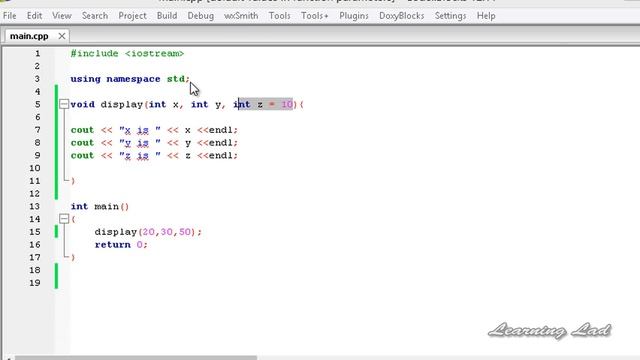Open the Help menu
Viewport: 640px width, 360px height.
[x=486, y=16]
